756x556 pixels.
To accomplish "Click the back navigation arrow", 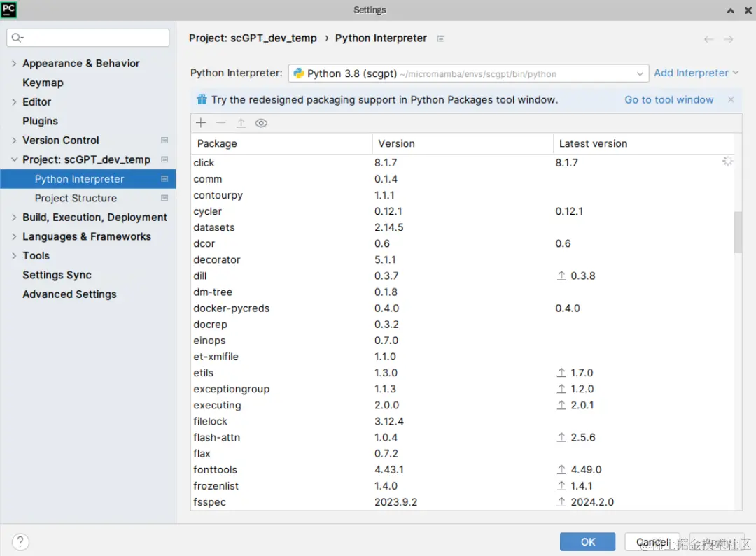I will tap(708, 39).
